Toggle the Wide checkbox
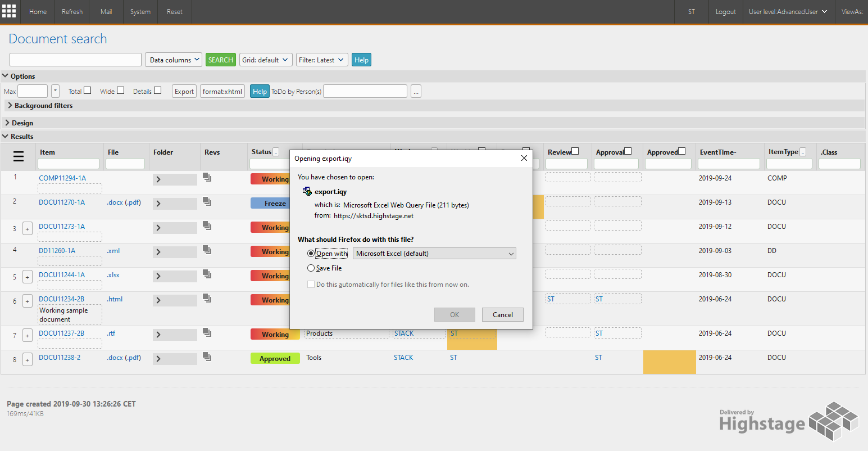This screenshot has height=451, width=868. 120,91
